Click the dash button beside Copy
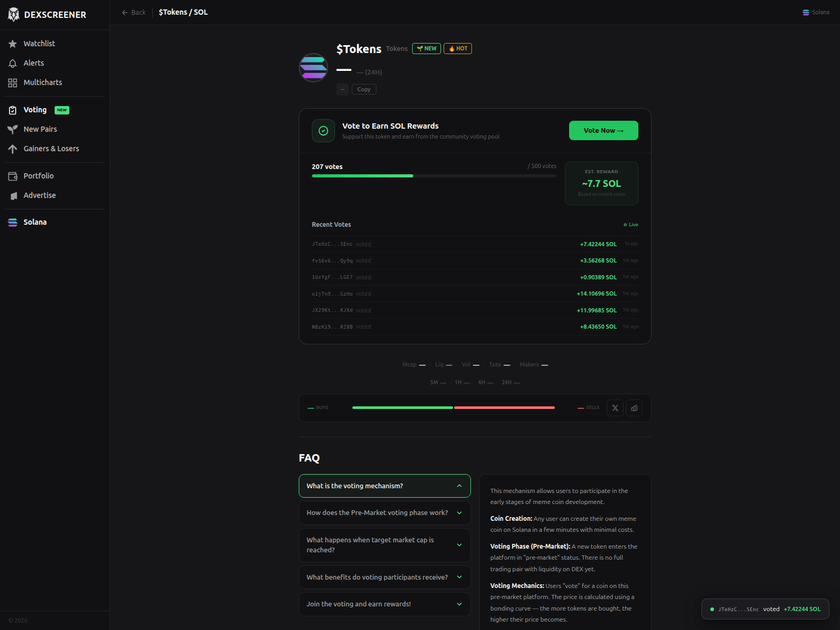This screenshot has width=840, height=630. point(342,89)
